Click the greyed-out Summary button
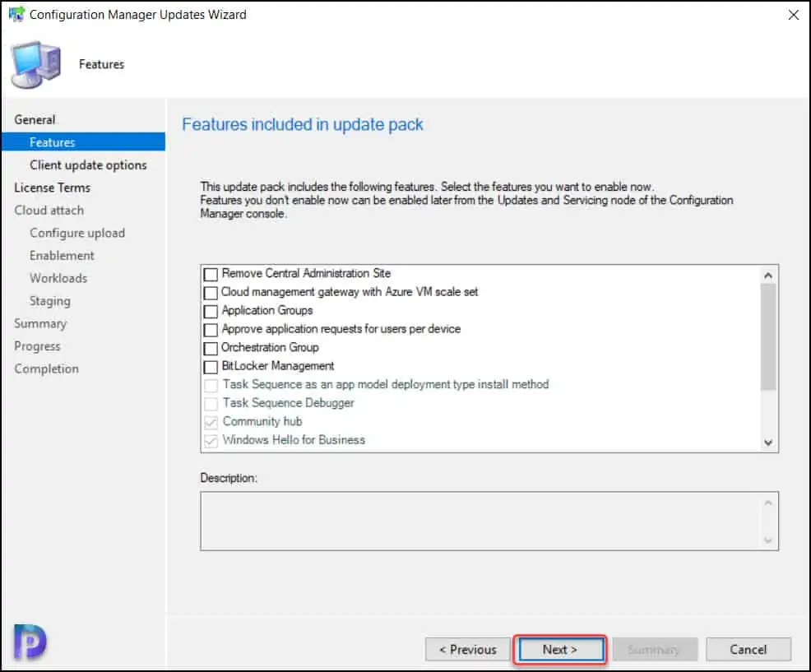This screenshot has height=672, width=811. tap(655, 649)
